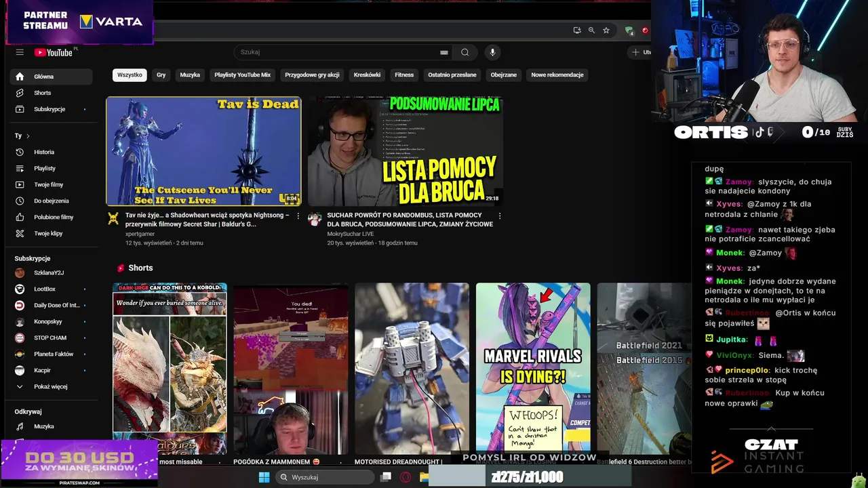Open the Marvel Rivals Is Dying short
Image resolution: width=868 pixels, height=488 pixels.
[533, 368]
